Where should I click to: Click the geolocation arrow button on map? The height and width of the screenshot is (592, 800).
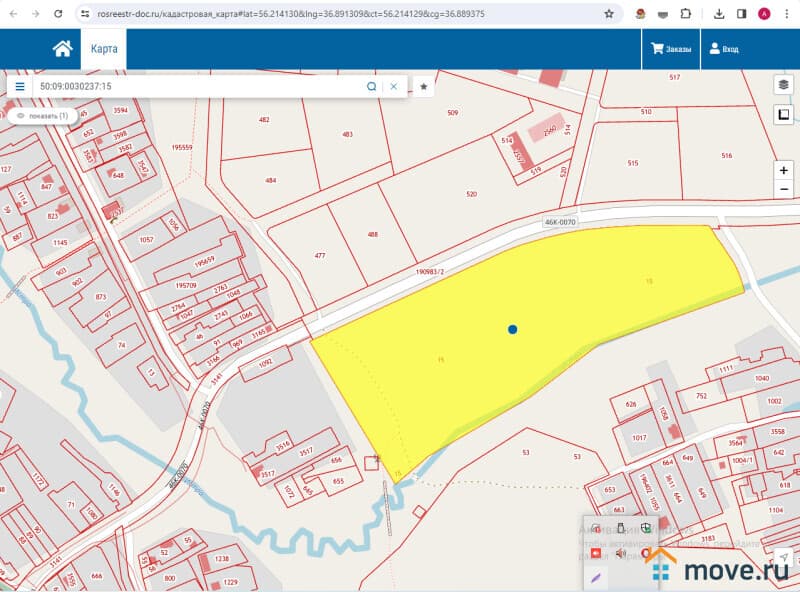(x=784, y=557)
